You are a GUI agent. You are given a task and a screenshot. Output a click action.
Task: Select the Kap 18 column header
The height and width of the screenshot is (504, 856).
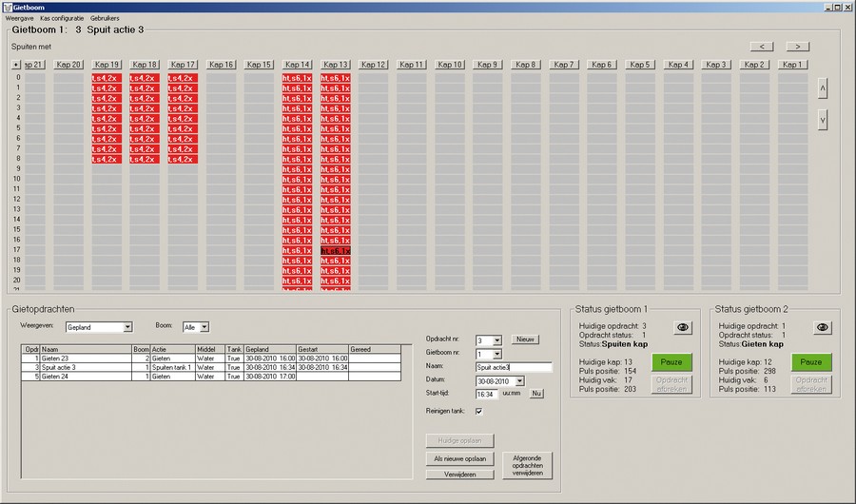[145, 65]
